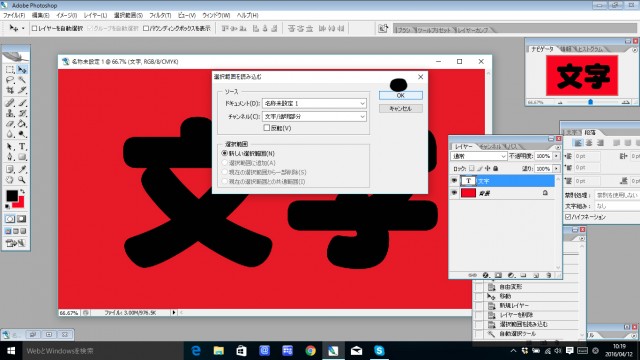This screenshot has height=360, width=640.
Task: Switch to the ヒストグラム tab
Action: 591,49
